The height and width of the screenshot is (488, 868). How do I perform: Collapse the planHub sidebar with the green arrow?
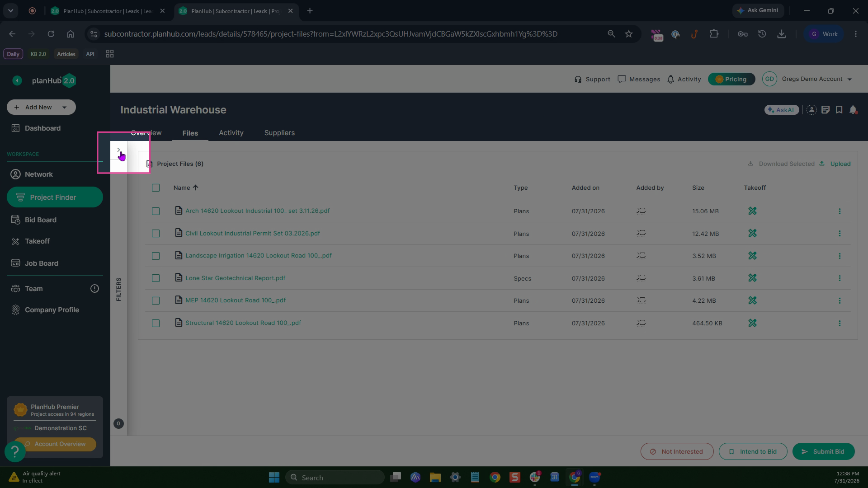tap(17, 80)
